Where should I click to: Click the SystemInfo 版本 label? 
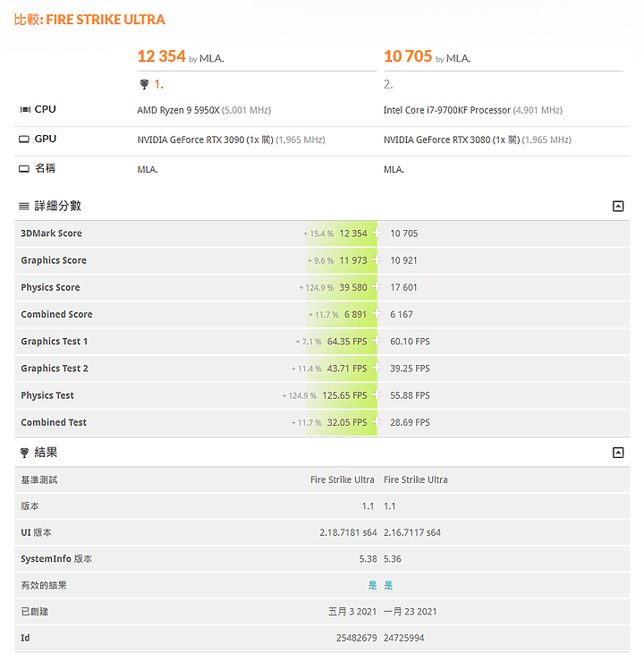click(x=56, y=559)
